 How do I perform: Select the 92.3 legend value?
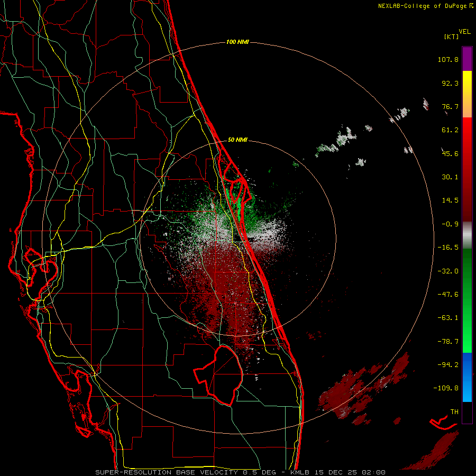(450, 83)
